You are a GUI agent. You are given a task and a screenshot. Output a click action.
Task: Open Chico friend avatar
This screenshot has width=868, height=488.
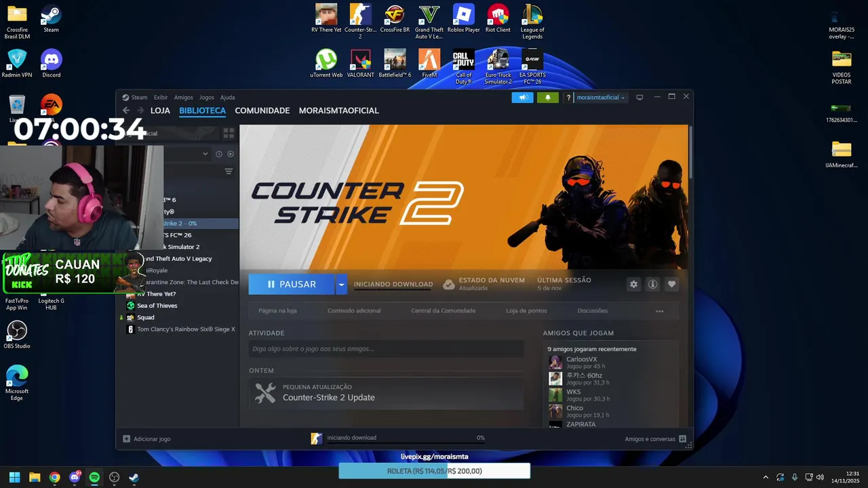tap(555, 411)
